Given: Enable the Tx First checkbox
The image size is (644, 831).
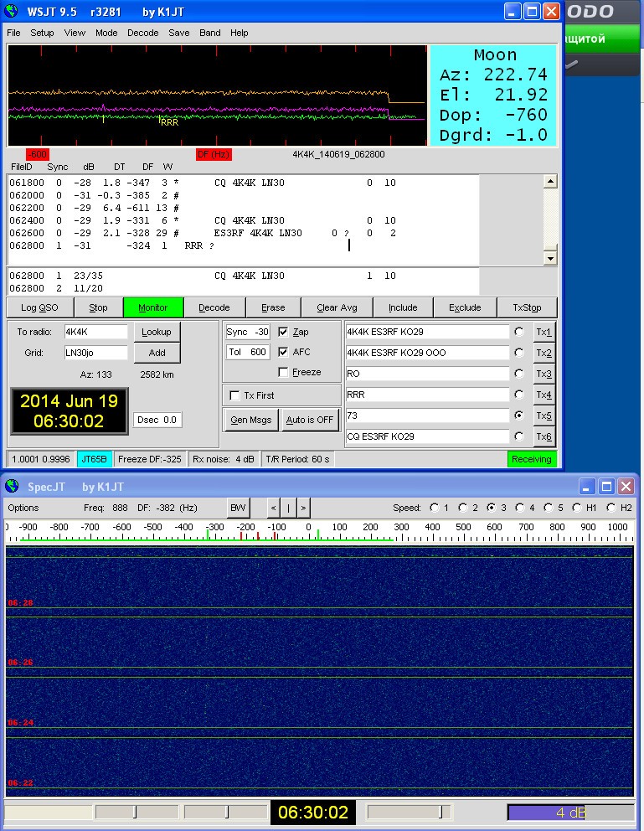Looking at the screenshot, I should pos(235,395).
